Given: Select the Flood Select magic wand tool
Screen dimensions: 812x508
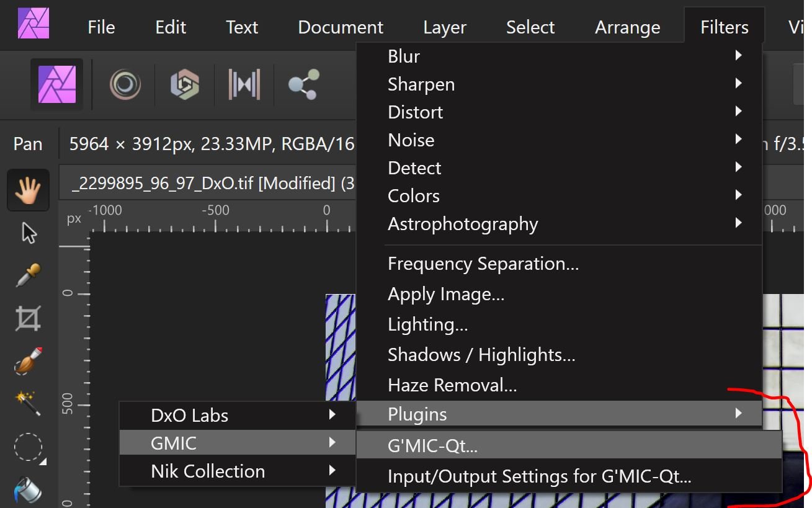Looking at the screenshot, I should [x=29, y=403].
